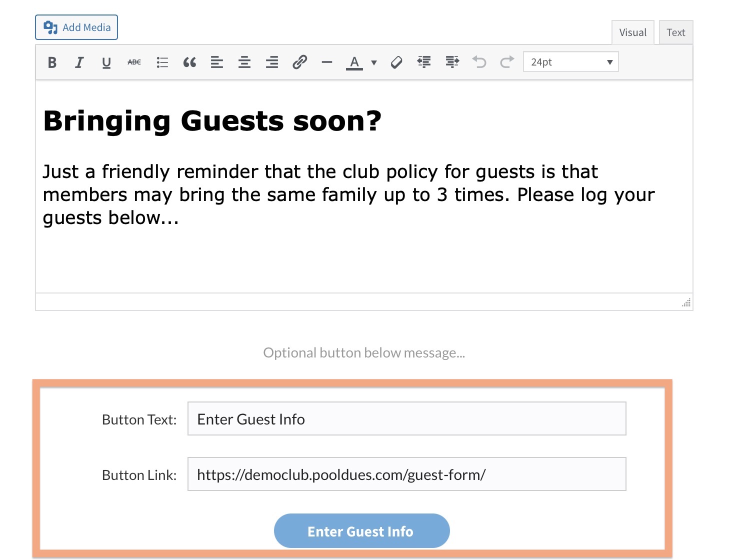The height and width of the screenshot is (560, 730).
Task: Apply strikethrough formatting
Action: pos(134,62)
